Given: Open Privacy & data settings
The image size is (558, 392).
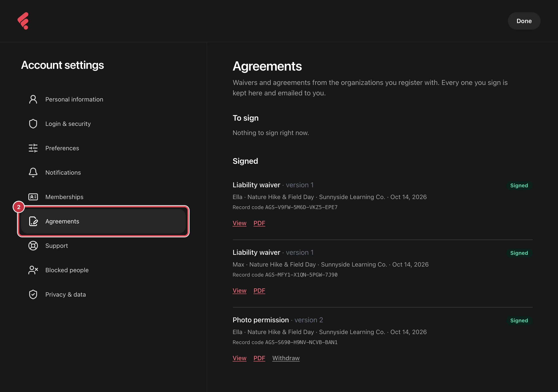Looking at the screenshot, I should 103,294.
